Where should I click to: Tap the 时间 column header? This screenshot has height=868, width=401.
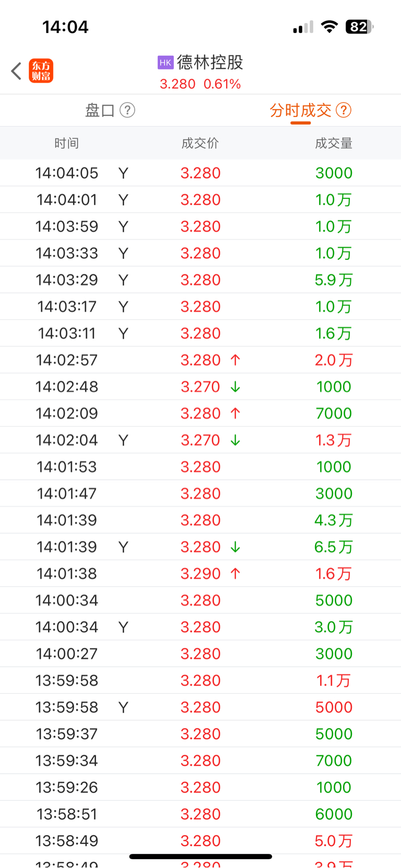pos(67,143)
